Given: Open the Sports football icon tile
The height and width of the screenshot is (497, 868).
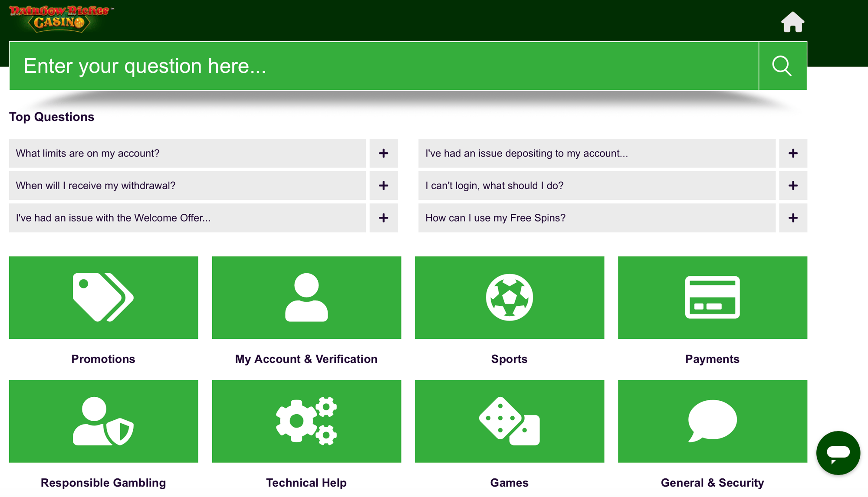Looking at the screenshot, I should click(510, 298).
